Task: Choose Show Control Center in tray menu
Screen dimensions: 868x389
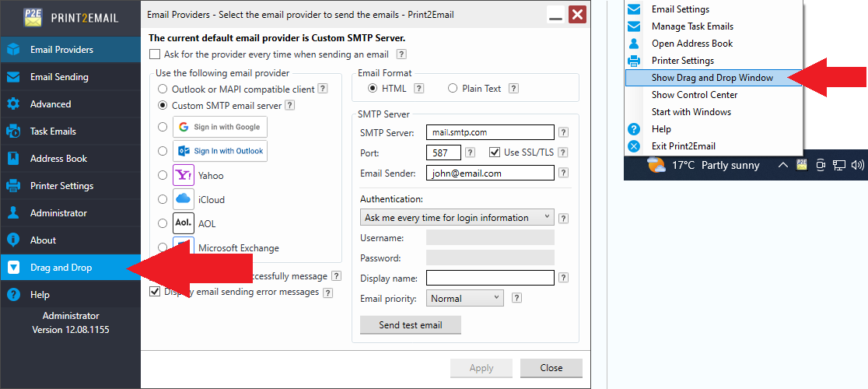Action: pos(713,95)
